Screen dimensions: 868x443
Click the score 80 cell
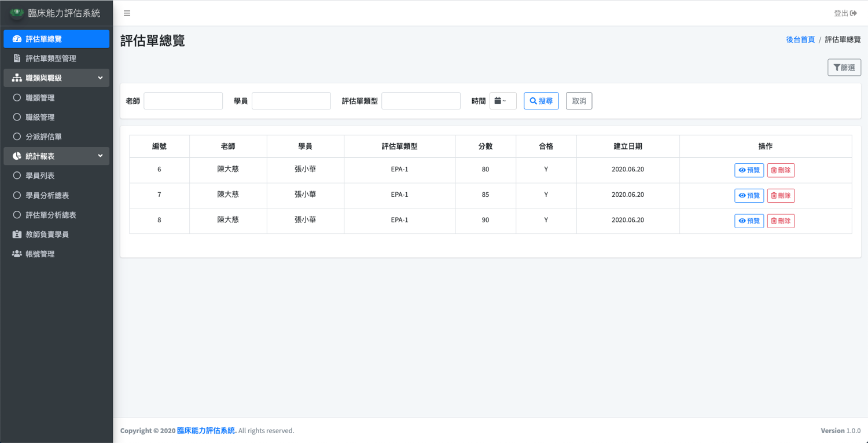tap(486, 170)
